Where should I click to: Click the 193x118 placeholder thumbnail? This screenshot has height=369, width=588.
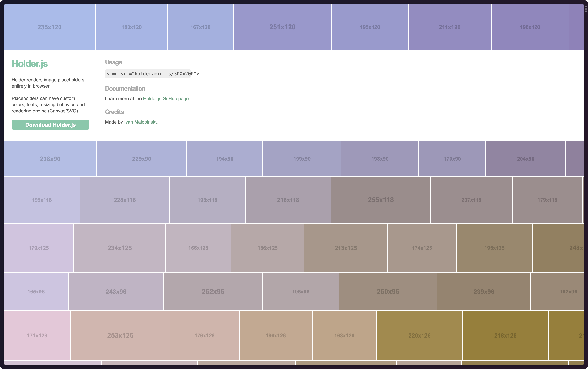[207, 200]
